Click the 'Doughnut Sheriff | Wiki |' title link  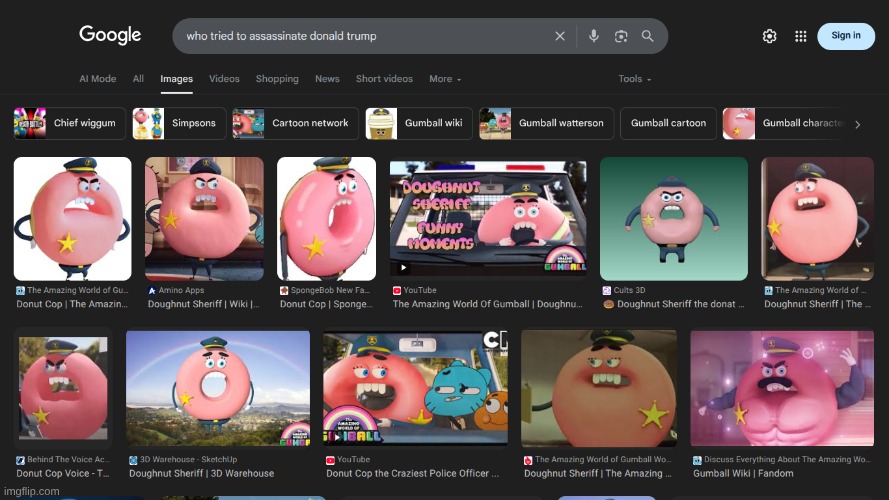click(x=204, y=304)
